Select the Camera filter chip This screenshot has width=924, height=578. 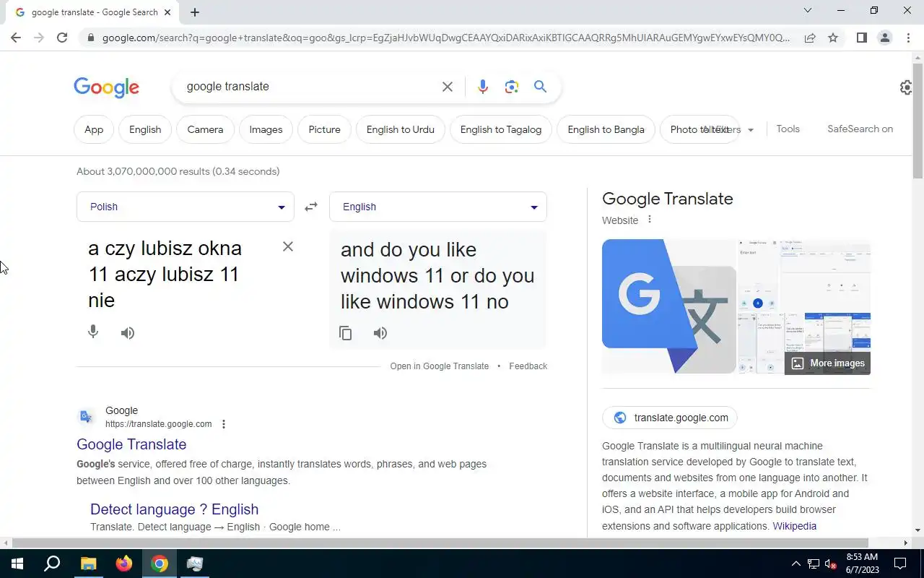(x=205, y=129)
